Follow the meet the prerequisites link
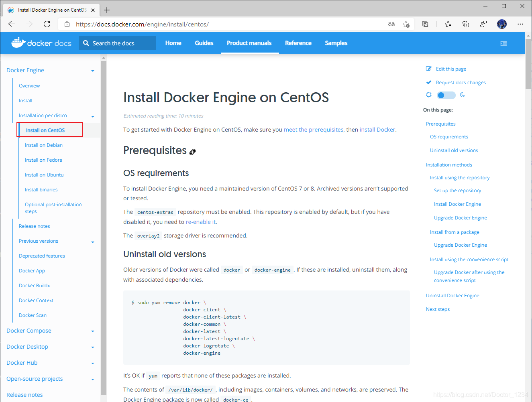Viewport: 532px width, 402px height. pos(314,130)
